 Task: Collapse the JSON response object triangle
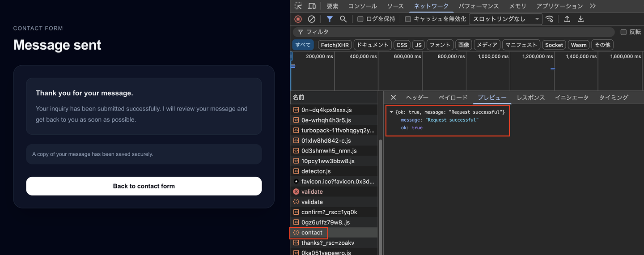pyautogui.click(x=392, y=112)
